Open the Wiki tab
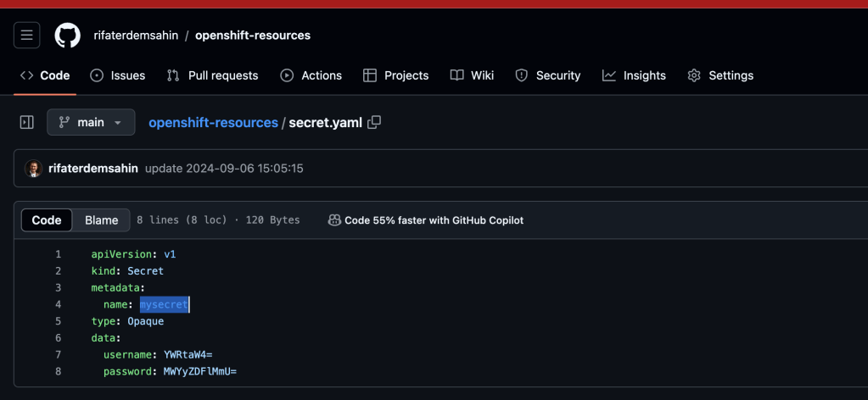This screenshot has width=868, height=400. coord(473,75)
